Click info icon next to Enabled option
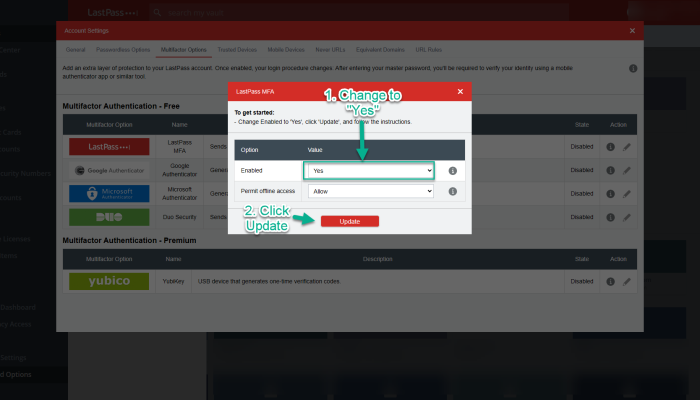The width and height of the screenshot is (700, 400). tap(452, 171)
